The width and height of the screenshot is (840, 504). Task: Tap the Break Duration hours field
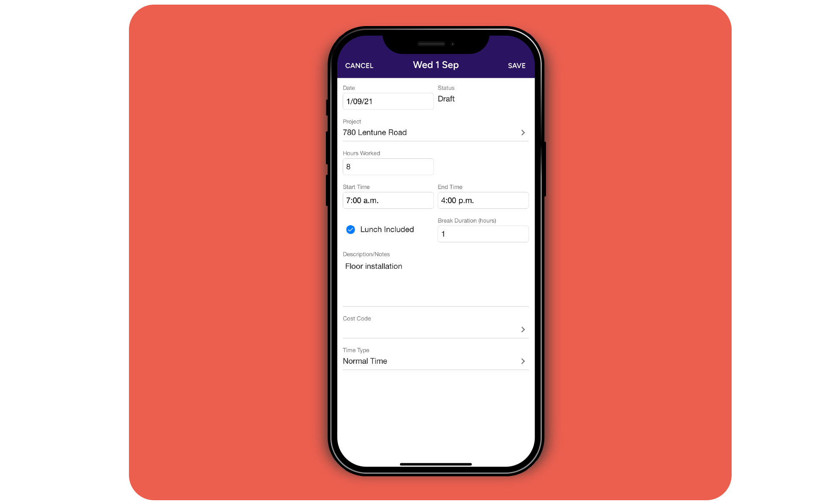point(483,234)
